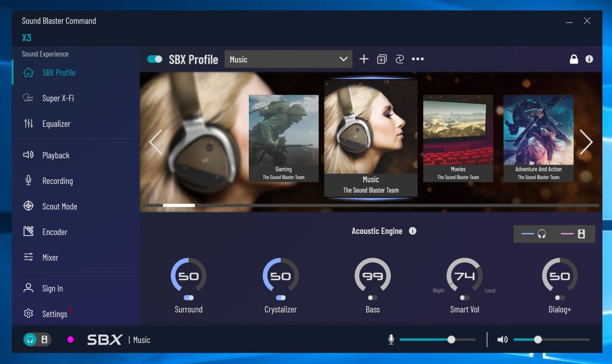This screenshot has height=364, width=612.
Task: Click the magenta status dot in bottom bar
Action: pos(70,340)
